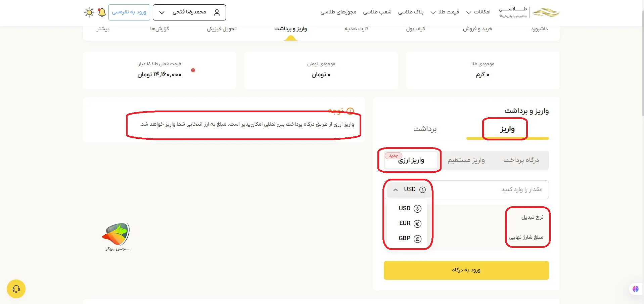644x304 pixels.
Task: Open the قیمت طلا dropdown
Action: pos(445,12)
